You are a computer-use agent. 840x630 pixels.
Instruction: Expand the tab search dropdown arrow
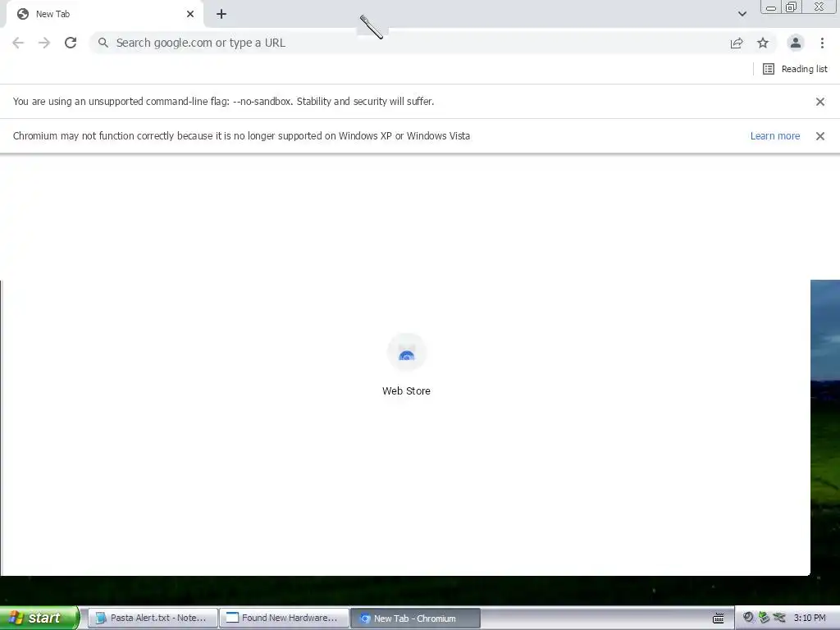coord(742,14)
